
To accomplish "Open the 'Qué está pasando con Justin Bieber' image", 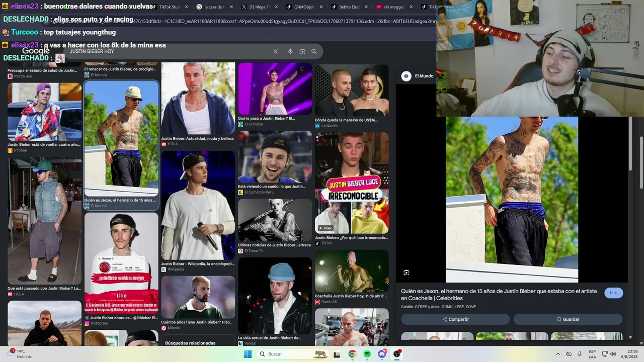I will tap(44, 221).
